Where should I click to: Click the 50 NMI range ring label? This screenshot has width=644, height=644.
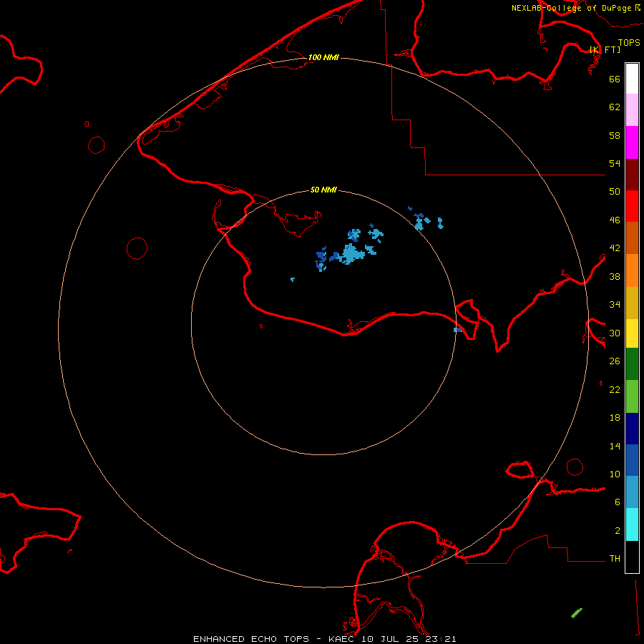click(x=323, y=190)
